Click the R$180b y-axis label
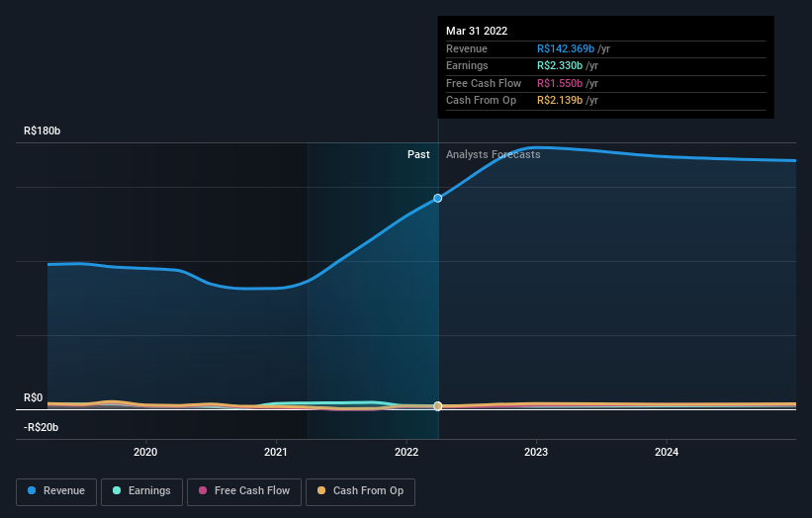The width and height of the screenshot is (812, 518). click(42, 130)
